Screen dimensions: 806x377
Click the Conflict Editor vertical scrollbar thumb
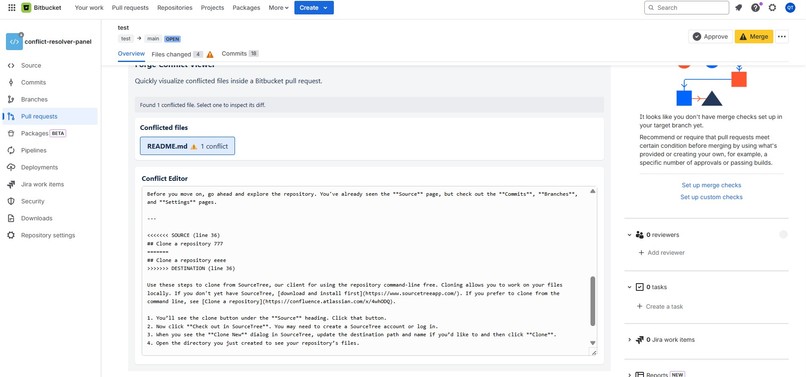[x=592, y=301]
